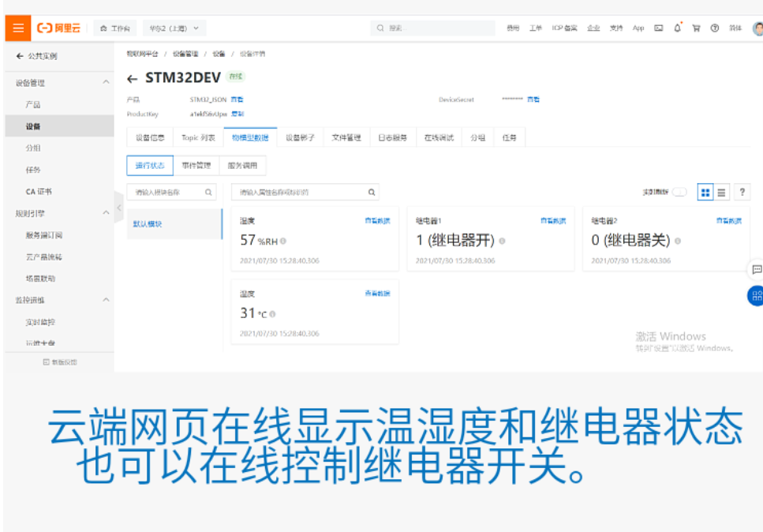
Task: Click the info icon beside 1 (继电器开)
Action: [x=502, y=241]
